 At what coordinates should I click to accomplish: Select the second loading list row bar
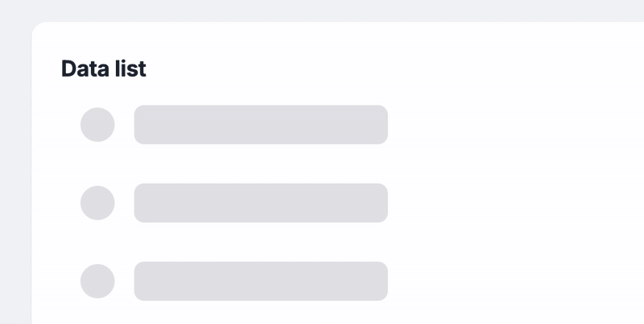click(261, 203)
